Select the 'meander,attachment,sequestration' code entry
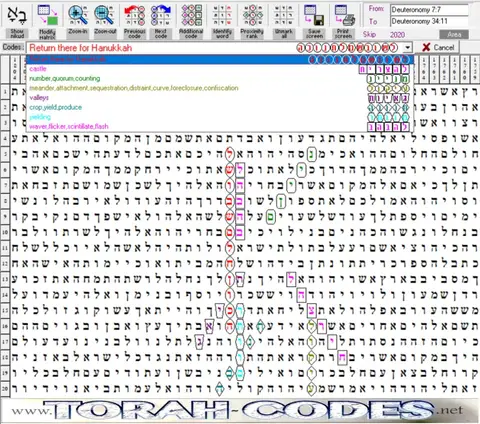Viewport: 480px width, 424px height. coord(220,88)
